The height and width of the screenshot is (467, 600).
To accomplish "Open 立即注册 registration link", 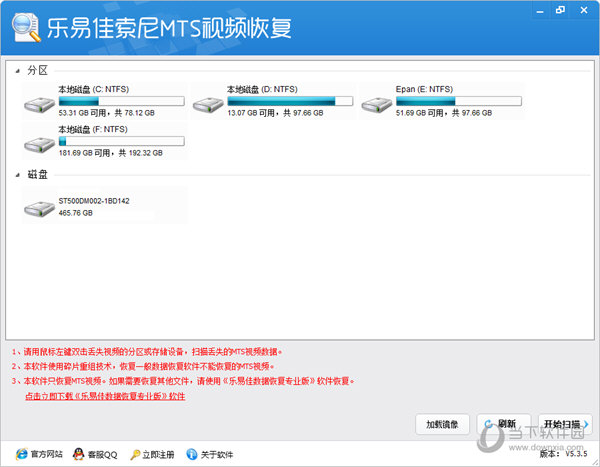I will 158,454.
